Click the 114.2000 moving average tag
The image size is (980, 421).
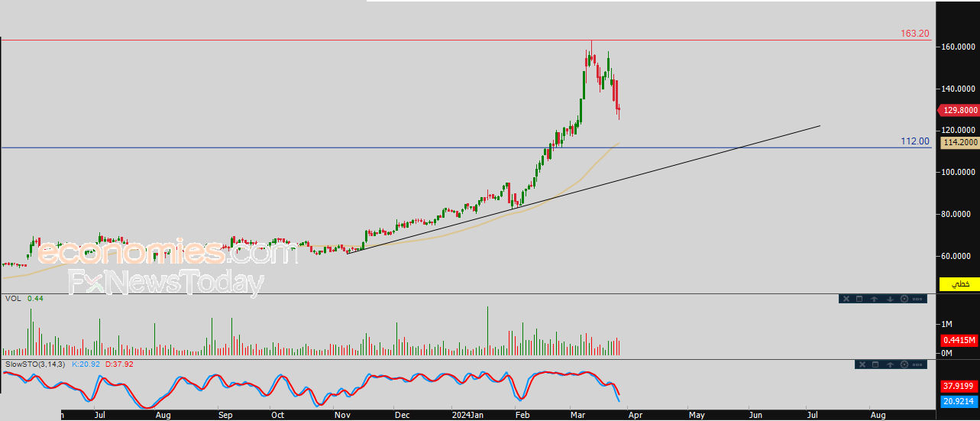click(960, 142)
